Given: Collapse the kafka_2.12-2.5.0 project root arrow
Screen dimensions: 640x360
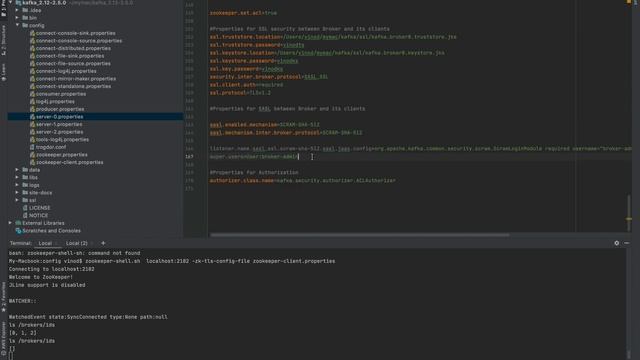Looking at the screenshot, I should coord(10,2).
